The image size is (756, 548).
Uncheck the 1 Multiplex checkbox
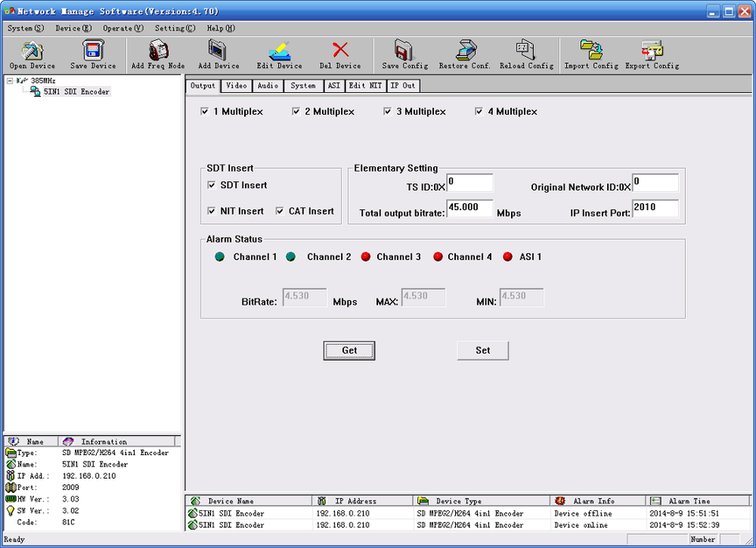(x=206, y=112)
